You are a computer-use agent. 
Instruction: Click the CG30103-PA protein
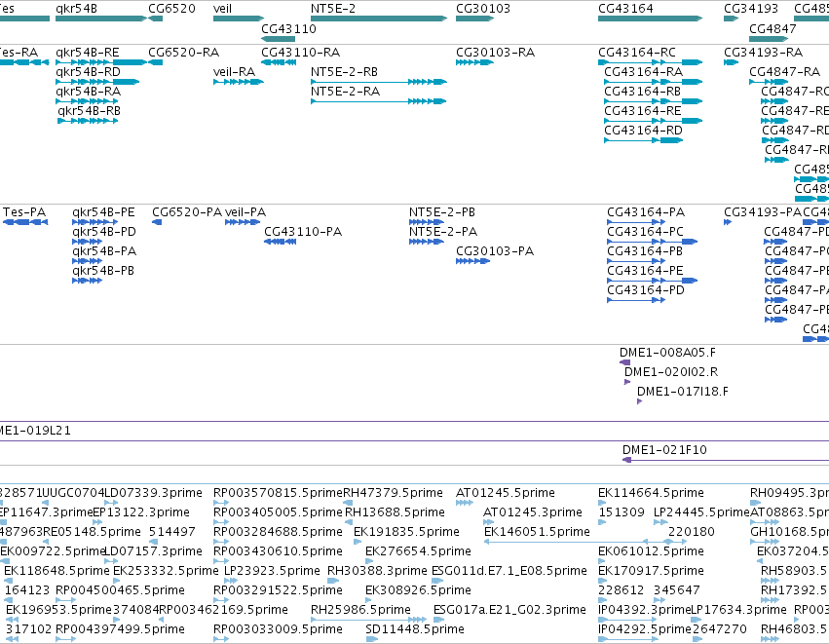click(473, 261)
